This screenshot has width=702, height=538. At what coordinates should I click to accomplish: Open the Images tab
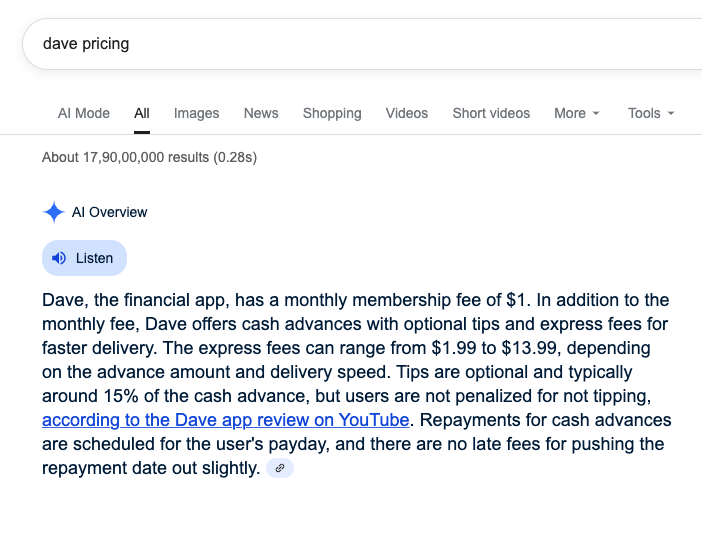[197, 113]
